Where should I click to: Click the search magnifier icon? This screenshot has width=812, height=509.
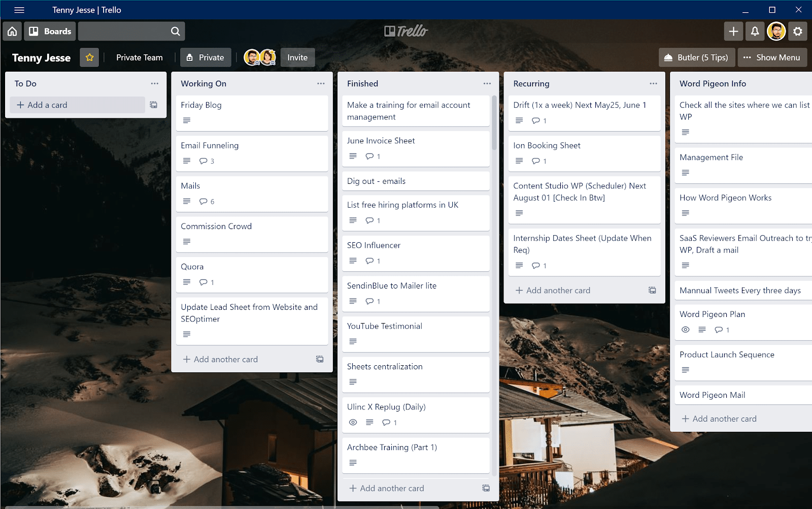(x=176, y=31)
